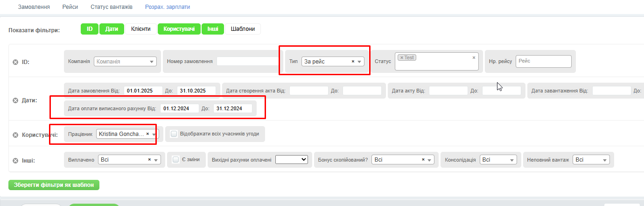Remove the Інші filter row
Image resolution: width=644 pixels, height=206 pixels.
[15, 161]
